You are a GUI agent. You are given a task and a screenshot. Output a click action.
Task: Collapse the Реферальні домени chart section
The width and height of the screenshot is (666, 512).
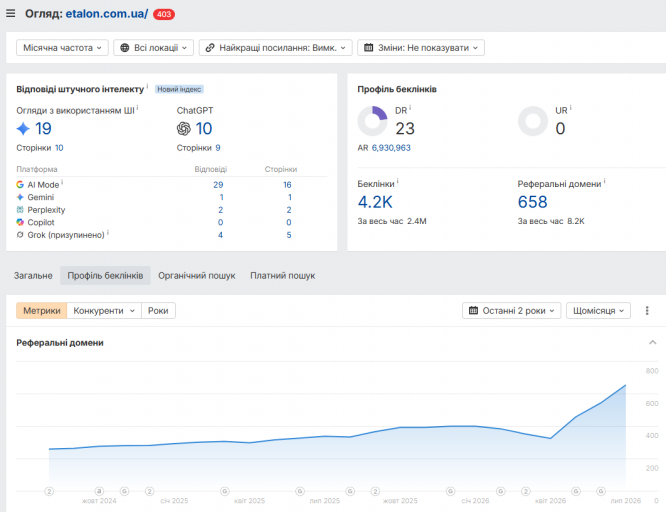[652, 342]
